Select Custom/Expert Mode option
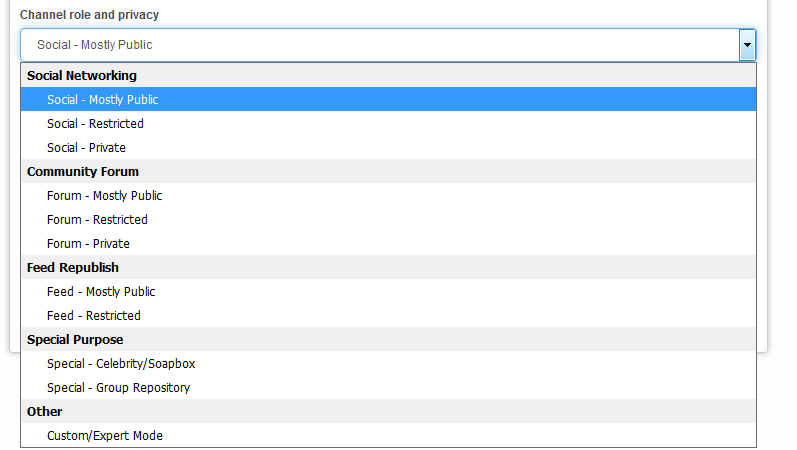This screenshot has width=797, height=450. [105, 436]
